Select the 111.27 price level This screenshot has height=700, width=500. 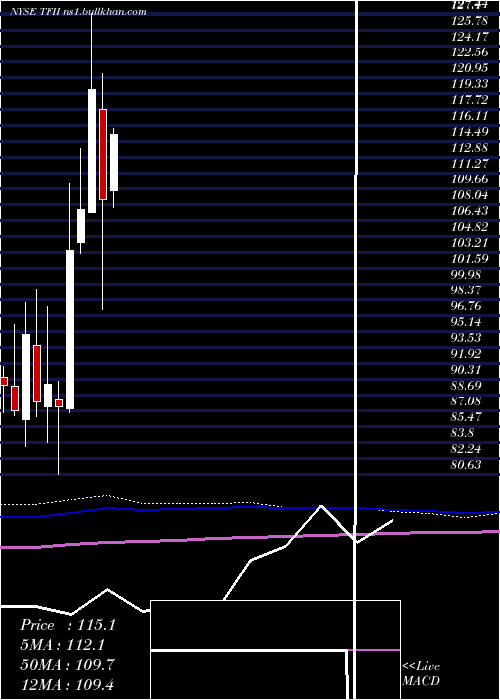click(x=470, y=163)
